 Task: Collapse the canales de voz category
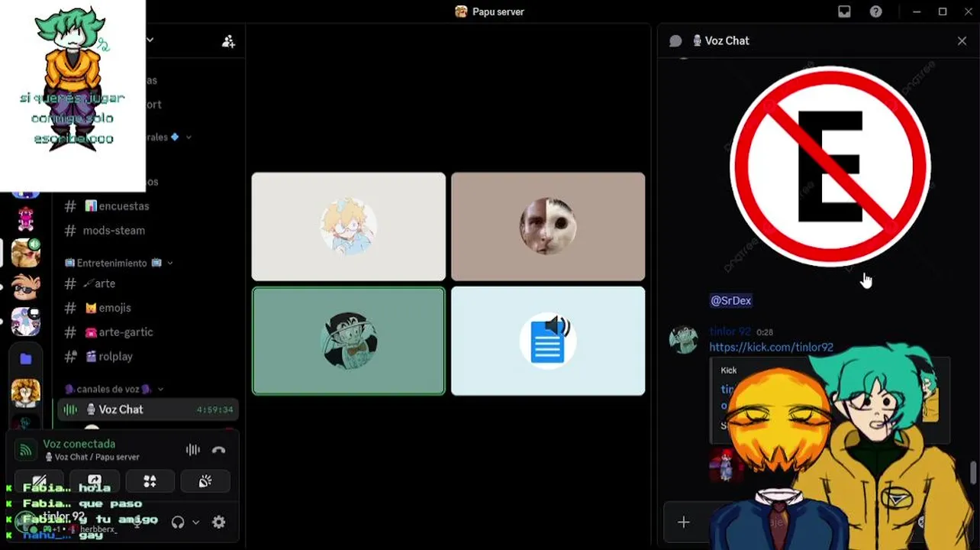[113, 390]
